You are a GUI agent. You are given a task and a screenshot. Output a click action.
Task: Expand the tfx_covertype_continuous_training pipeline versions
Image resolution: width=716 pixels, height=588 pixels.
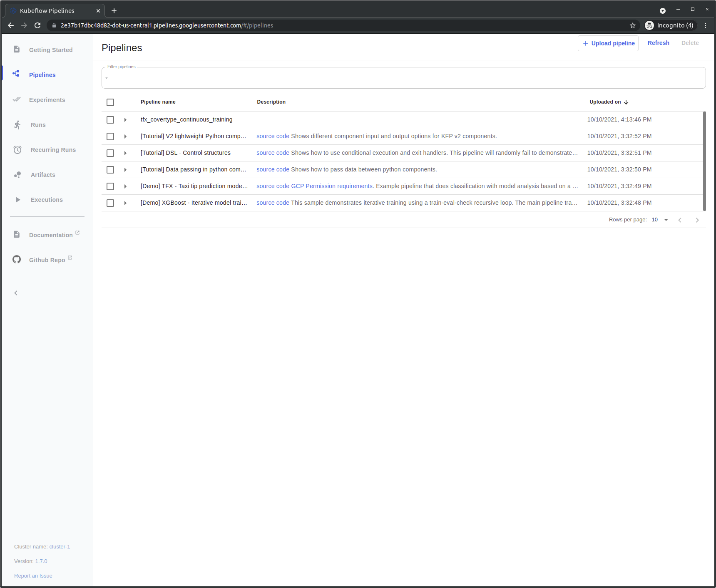125,120
